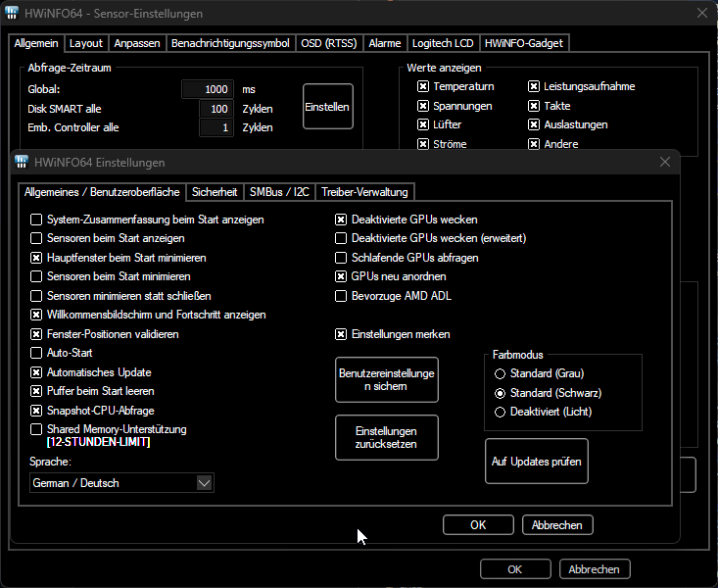Toggle Snapshot-CPU-Abfrage checkbox
The height and width of the screenshot is (588, 718).
coord(36,411)
